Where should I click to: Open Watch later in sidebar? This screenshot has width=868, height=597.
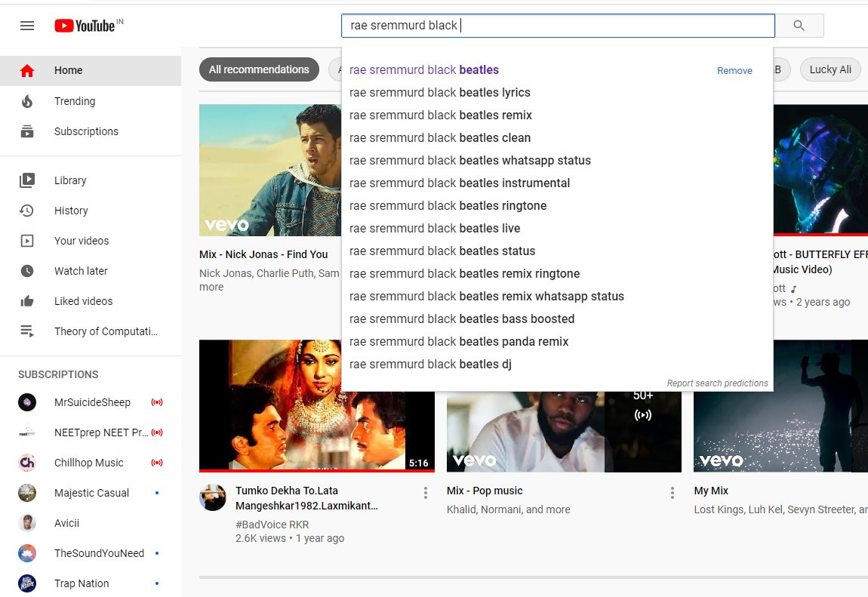(91, 271)
